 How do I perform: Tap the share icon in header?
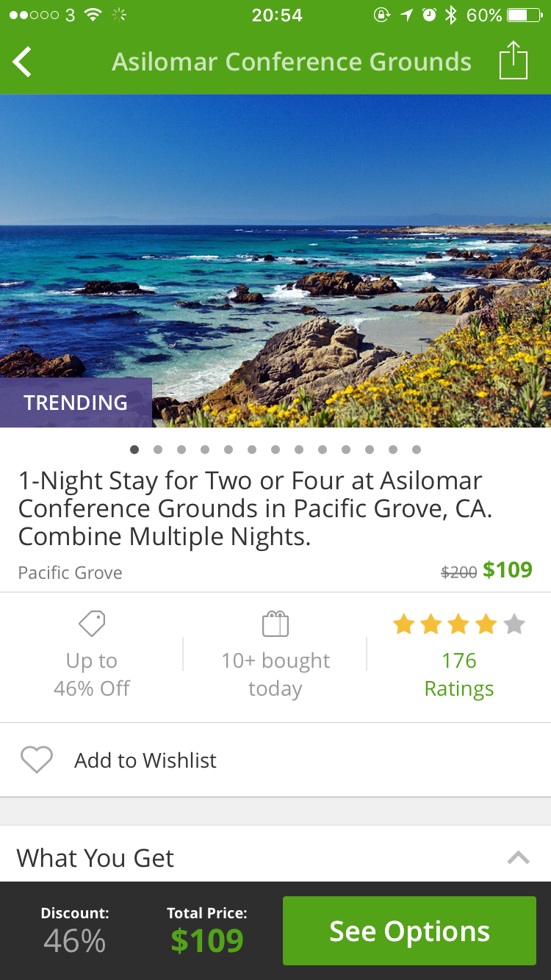coord(514,61)
